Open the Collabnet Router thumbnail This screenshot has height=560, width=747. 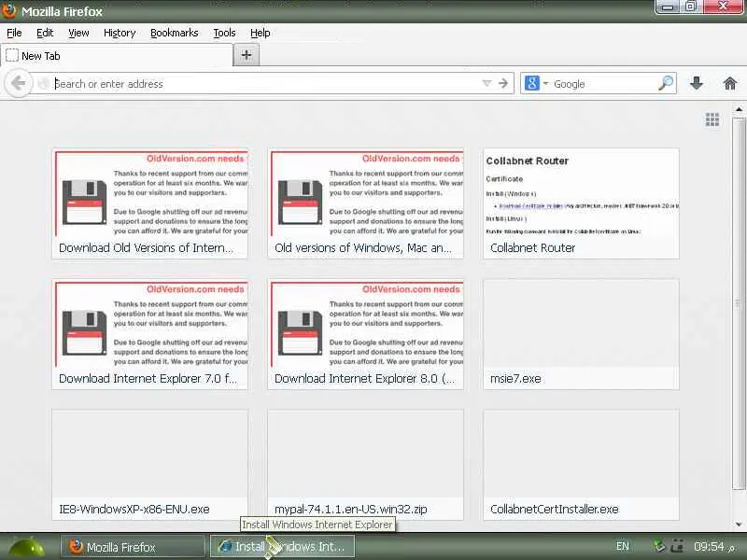pyautogui.click(x=581, y=203)
